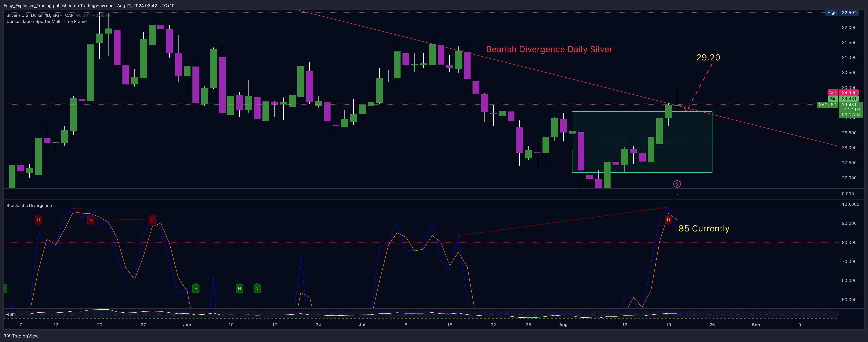This screenshot has width=868, height=342.
Task: Click the XAGUSD symbol price tag
Action: [x=828, y=104]
